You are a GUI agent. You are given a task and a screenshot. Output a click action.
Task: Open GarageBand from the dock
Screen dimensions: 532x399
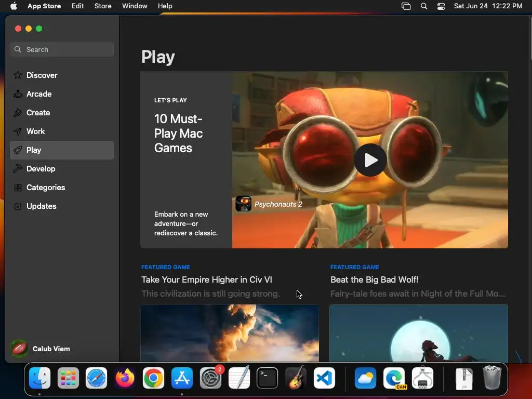click(x=296, y=378)
